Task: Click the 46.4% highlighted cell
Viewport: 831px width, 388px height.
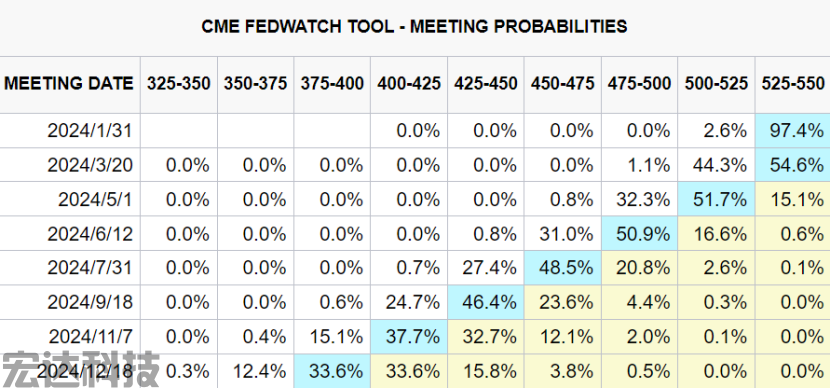Action: (485, 302)
